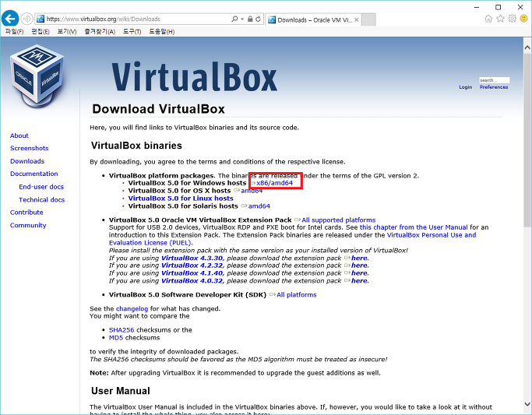532x415 pixels.
Task: Open SDK All platforms link
Action: pos(297,295)
